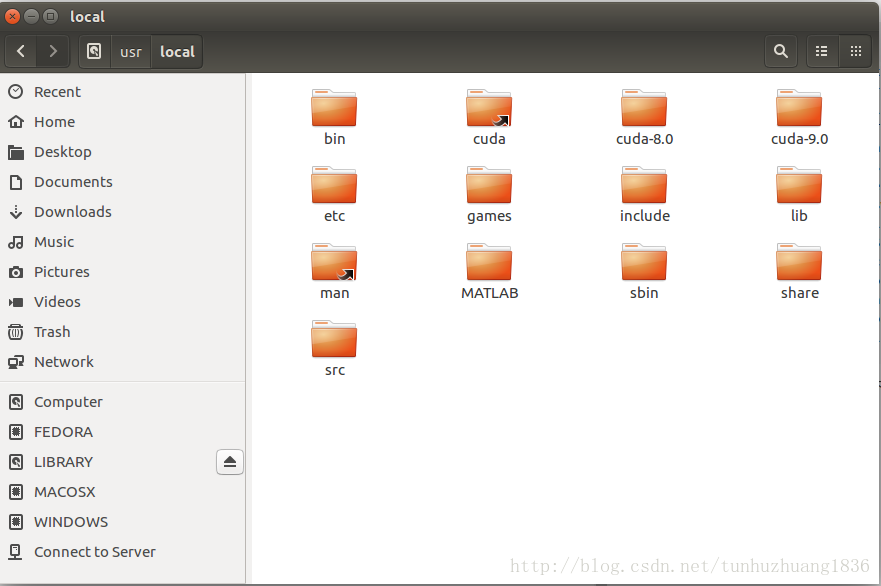Minimize the local window
Viewport: 881px width, 586px height.
31,16
